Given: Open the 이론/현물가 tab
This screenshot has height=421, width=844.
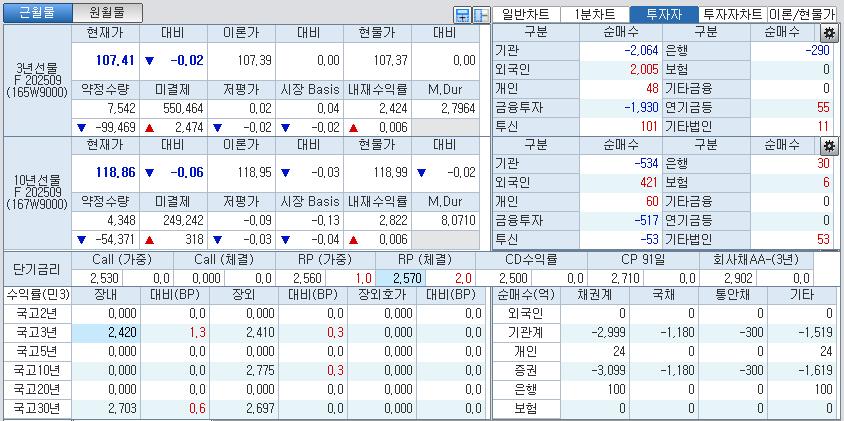Looking at the screenshot, I should pos(802,15).
